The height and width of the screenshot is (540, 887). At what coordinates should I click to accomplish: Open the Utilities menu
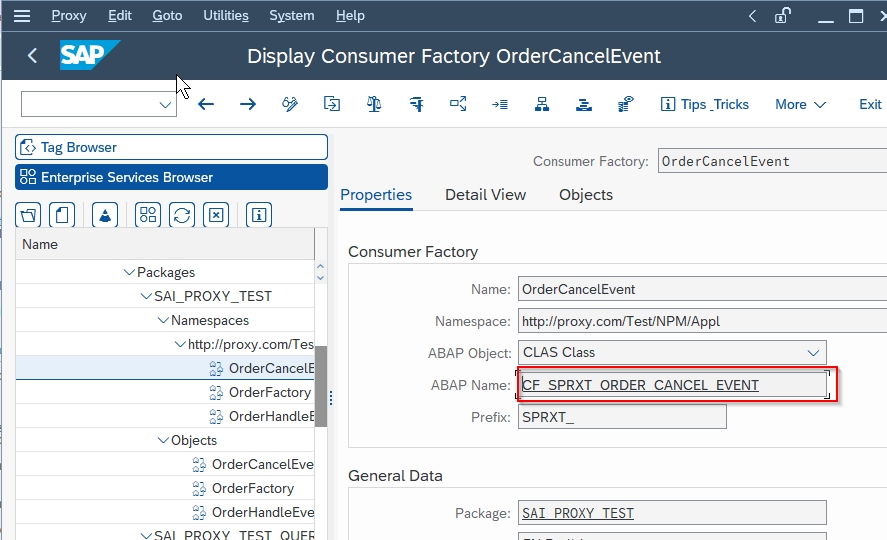(x=225, y=16)
